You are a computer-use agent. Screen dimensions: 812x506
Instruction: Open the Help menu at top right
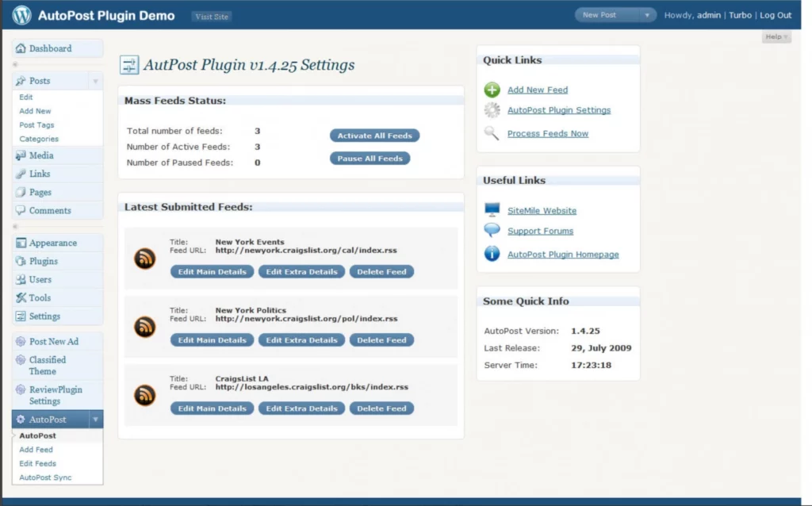(x=775, y=36)
